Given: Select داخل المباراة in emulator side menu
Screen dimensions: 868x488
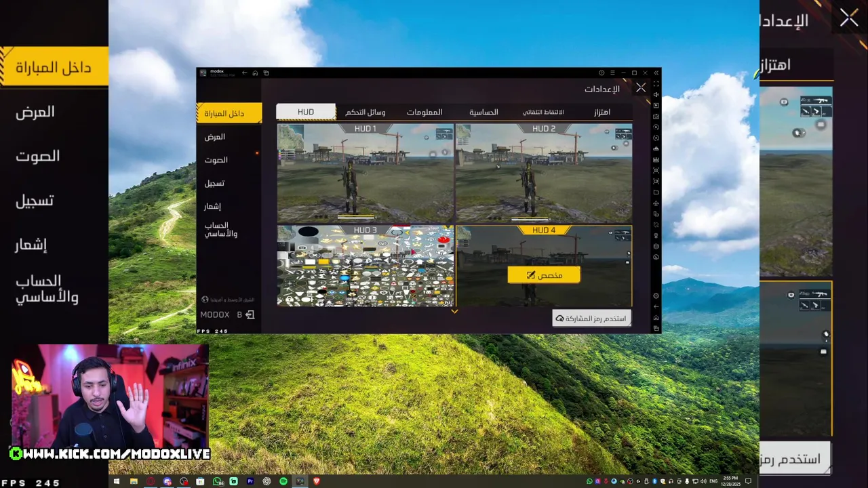Looking at the screenshot, I should (x=229, y=113).
